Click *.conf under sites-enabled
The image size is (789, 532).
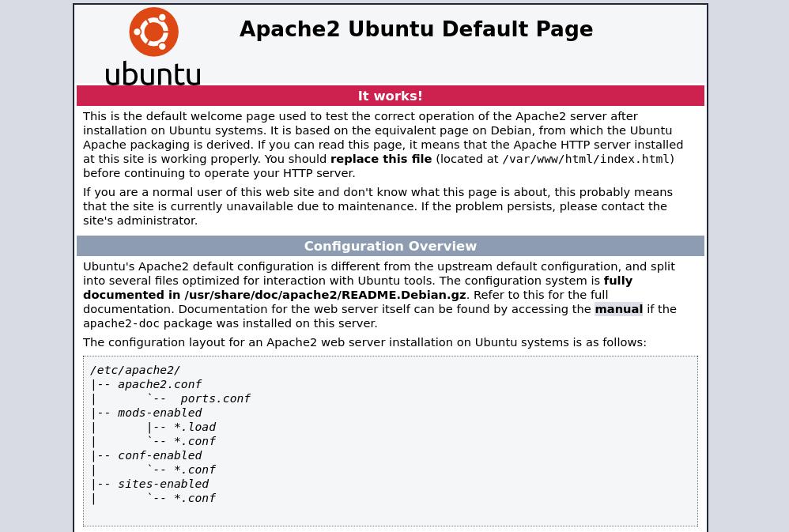(194, 498)
